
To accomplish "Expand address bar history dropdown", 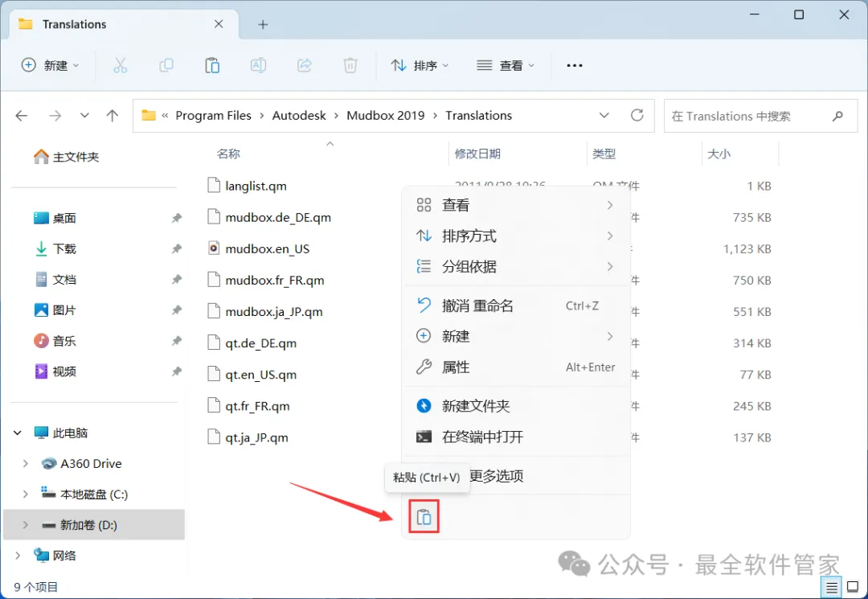I will [604, 115].
